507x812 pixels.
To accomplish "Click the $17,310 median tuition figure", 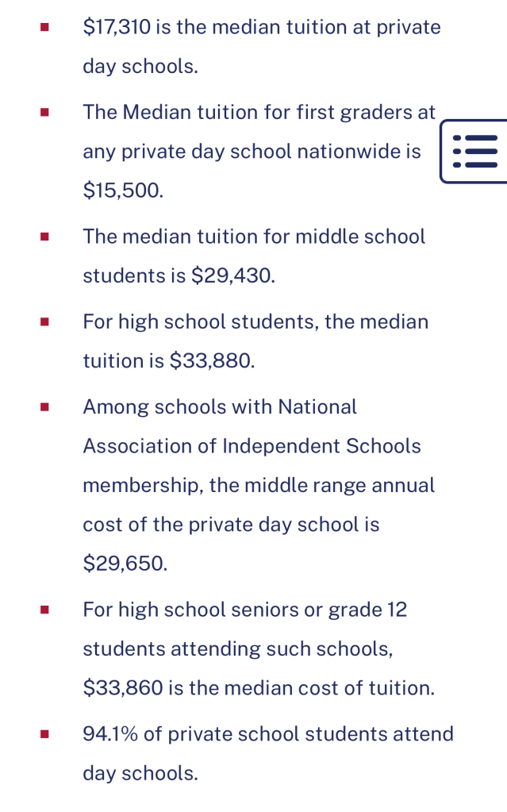I will 116,28.
